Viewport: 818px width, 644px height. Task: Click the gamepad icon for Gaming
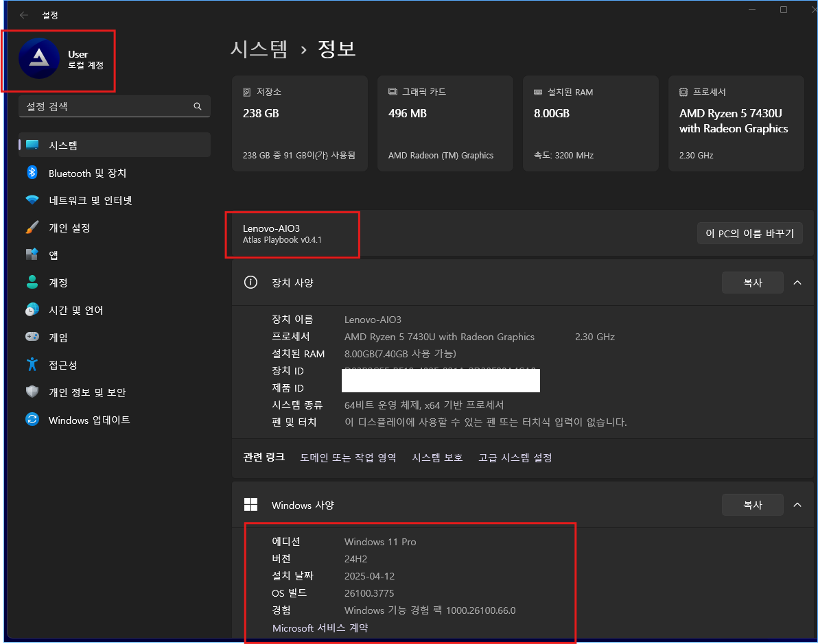coord(32,337)
